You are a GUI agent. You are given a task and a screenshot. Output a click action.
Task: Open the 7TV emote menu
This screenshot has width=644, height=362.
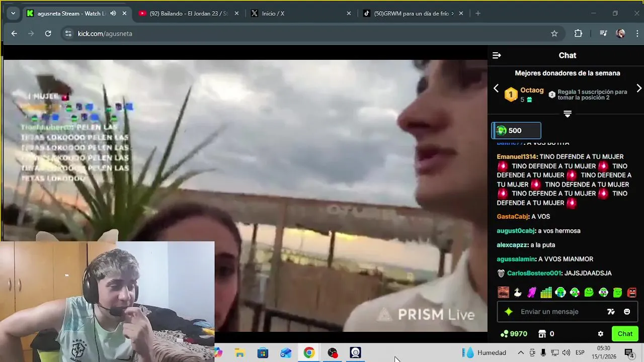pos(611,312)
